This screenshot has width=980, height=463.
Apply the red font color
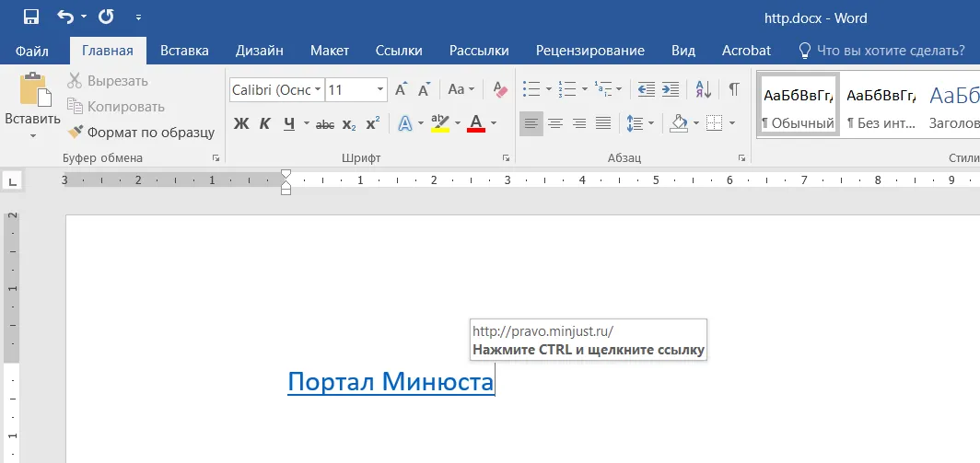tap(476, 123)
